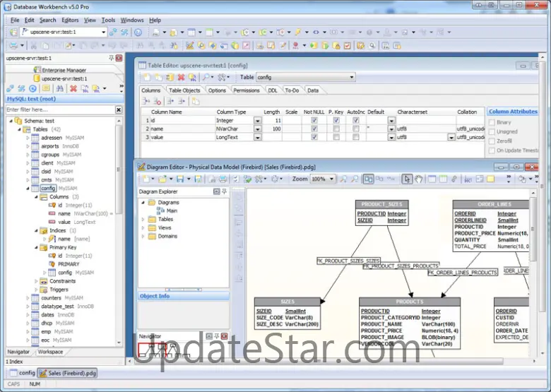Pin the upscene-srvr:test:1 side panel

112,58
